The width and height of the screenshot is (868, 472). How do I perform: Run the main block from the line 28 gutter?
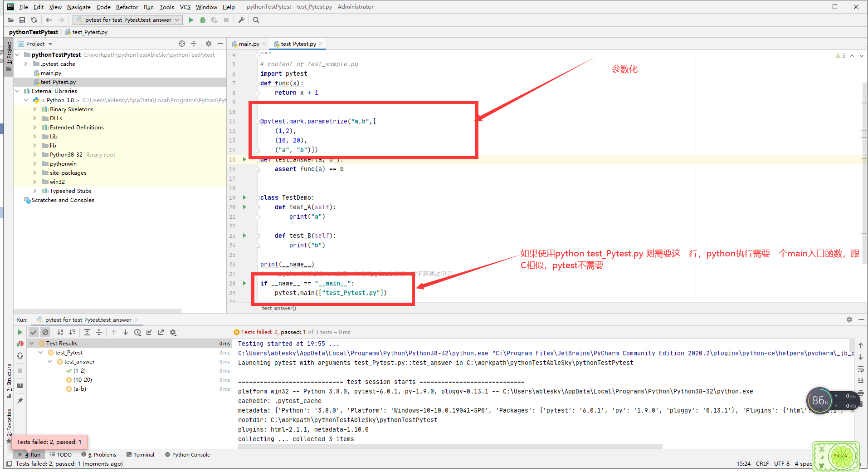244,283
